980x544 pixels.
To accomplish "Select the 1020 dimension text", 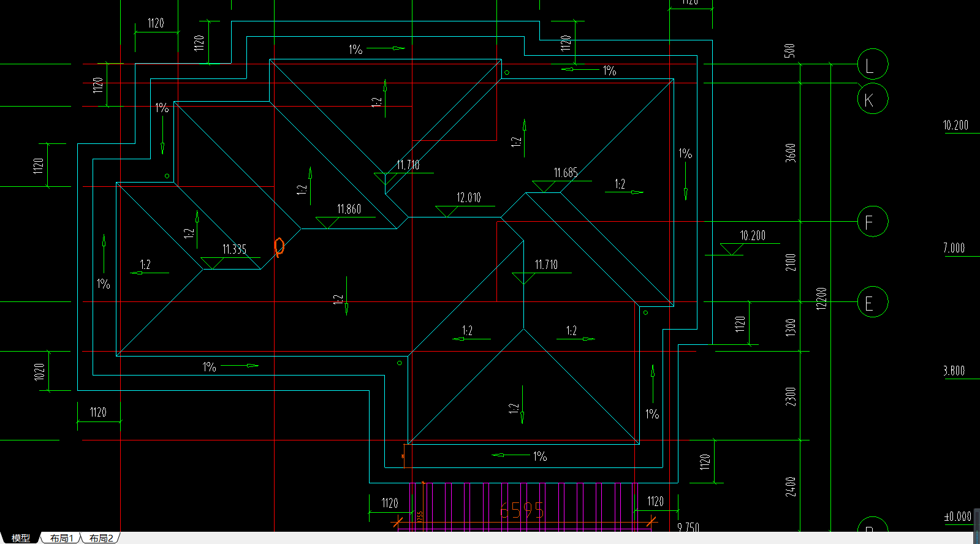I will [39, 372].
